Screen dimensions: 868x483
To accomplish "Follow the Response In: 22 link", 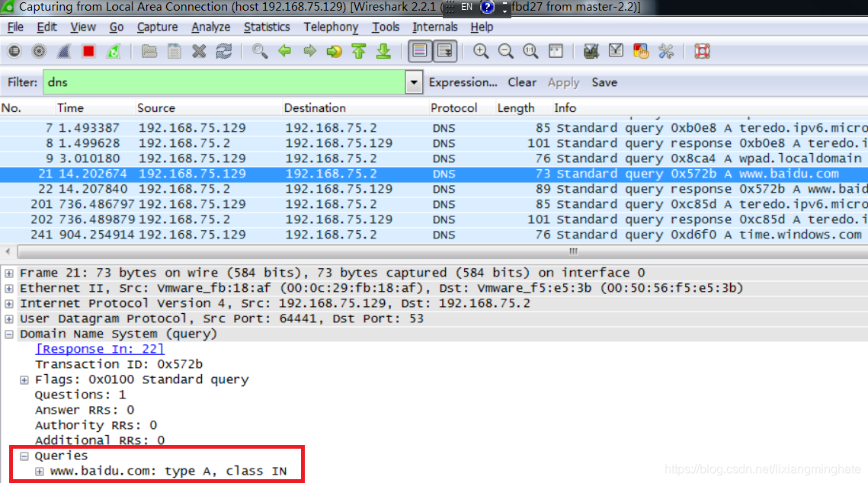I will (x=100, y=349).
